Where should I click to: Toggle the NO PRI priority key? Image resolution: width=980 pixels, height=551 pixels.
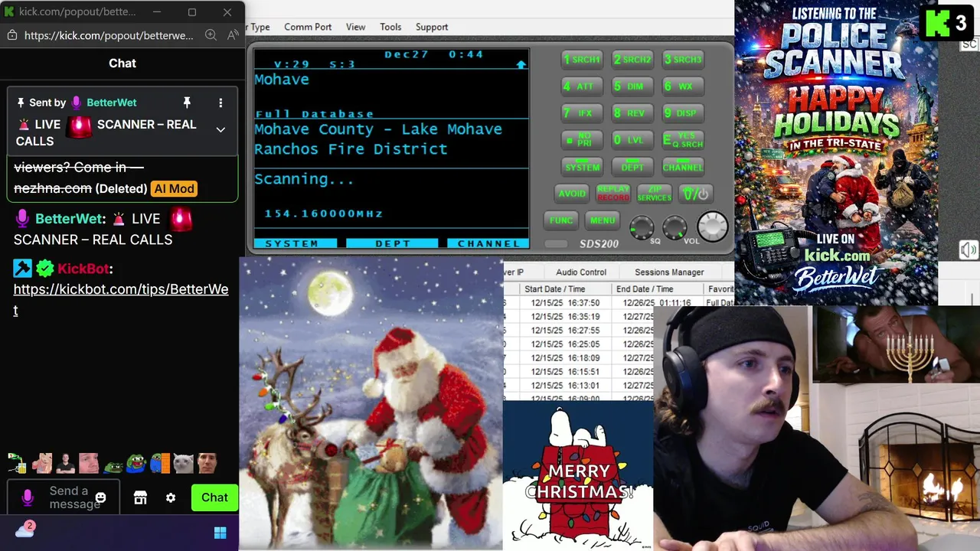[582, 140]
